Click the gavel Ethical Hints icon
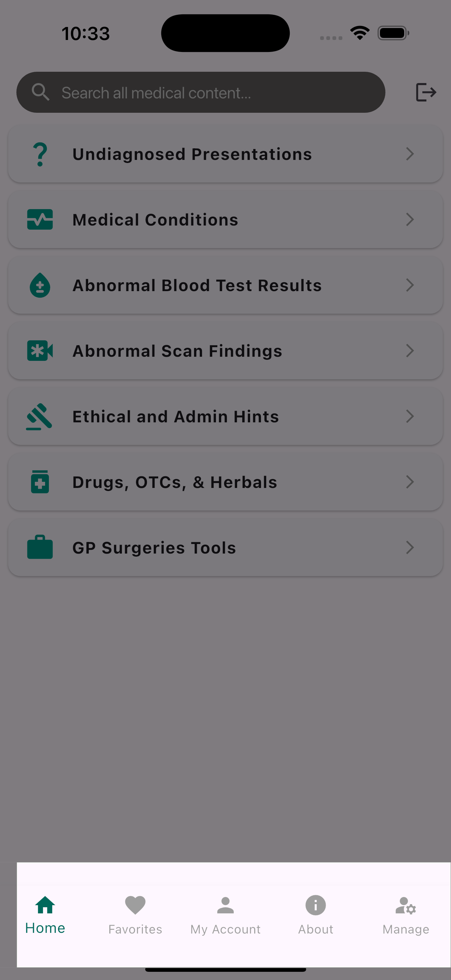The height and width of the screenshot is (980, 451). (39, 417)
